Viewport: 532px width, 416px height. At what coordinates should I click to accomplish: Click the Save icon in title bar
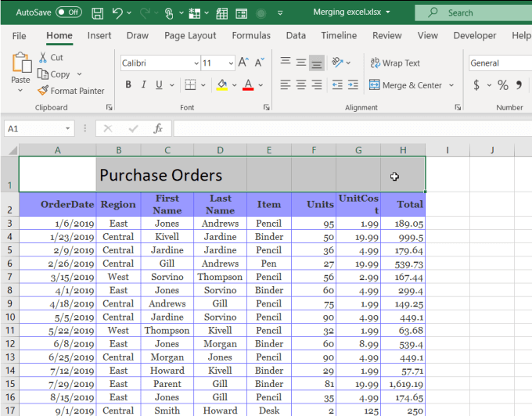tap(97, 13)
